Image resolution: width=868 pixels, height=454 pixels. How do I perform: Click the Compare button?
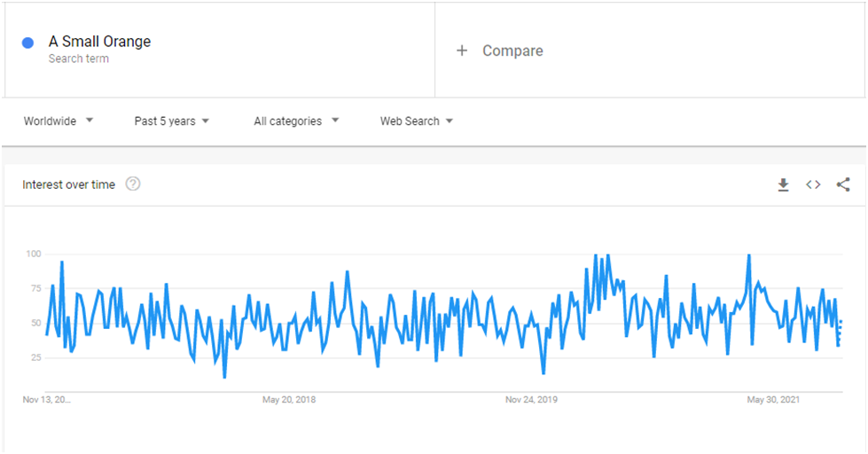(512, 51)
